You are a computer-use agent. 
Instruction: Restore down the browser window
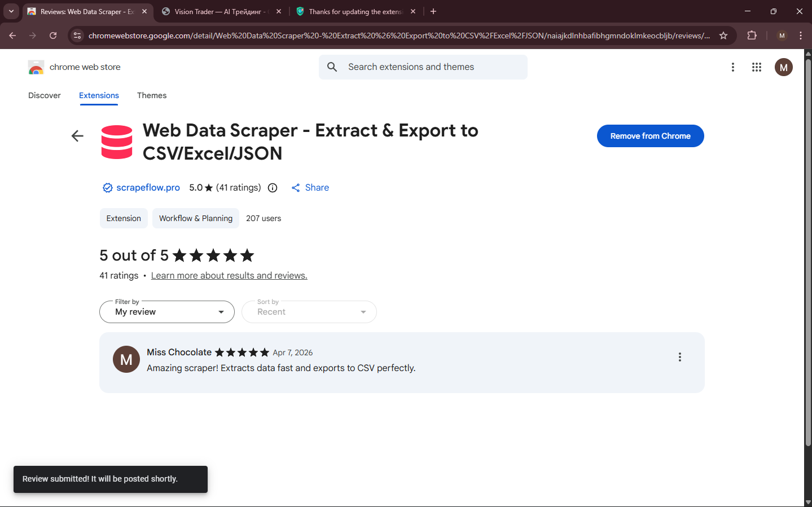[x=774, y=11]
